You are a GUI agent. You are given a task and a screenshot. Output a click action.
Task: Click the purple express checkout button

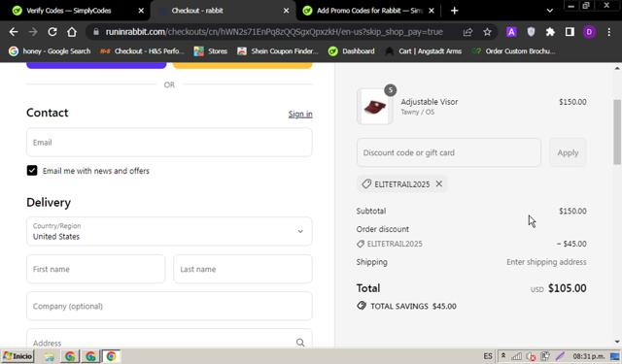(96, 65)
